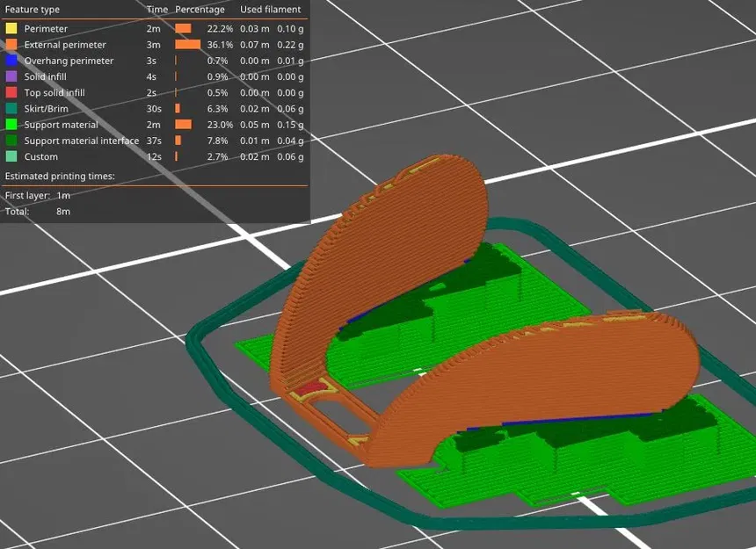The image size is (756, 549).
Task: Click the 23.0% Support material percentage
Action: [x=220, y=125]
